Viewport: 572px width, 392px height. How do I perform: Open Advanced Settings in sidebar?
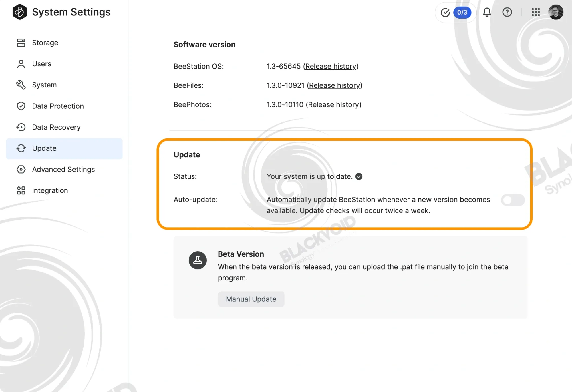pos(64,169)
